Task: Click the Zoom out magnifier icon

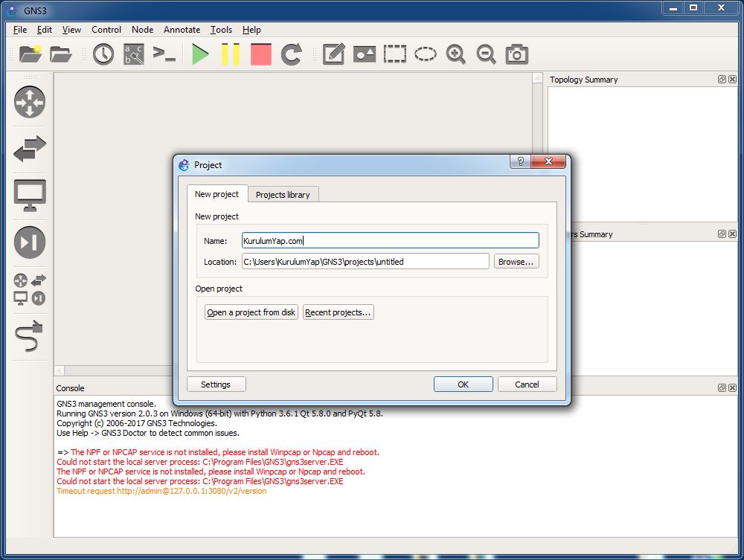Action: [x=486, y=54]
